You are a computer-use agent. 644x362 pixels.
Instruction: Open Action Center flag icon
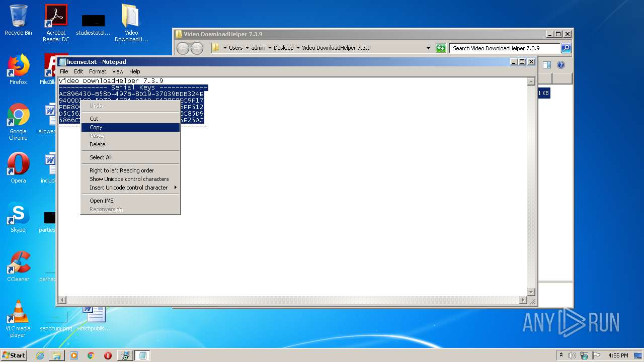(x=596, y=355)
